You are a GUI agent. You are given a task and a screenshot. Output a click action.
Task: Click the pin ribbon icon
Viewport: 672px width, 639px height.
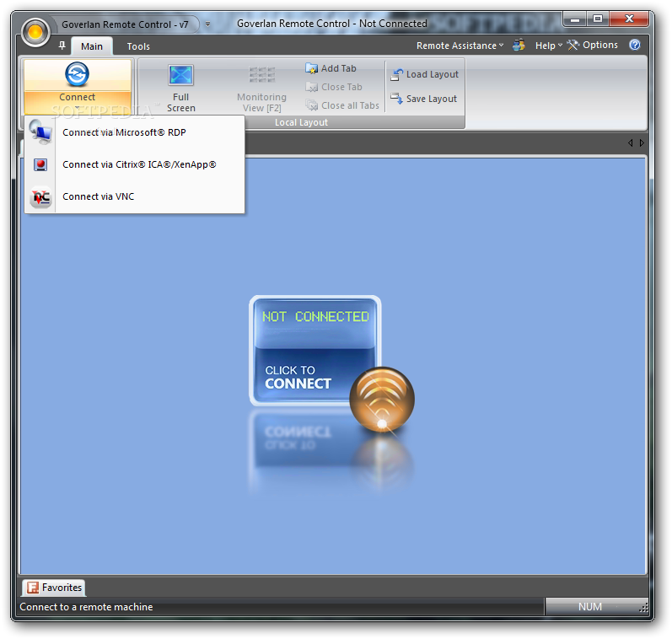[62, 46]
